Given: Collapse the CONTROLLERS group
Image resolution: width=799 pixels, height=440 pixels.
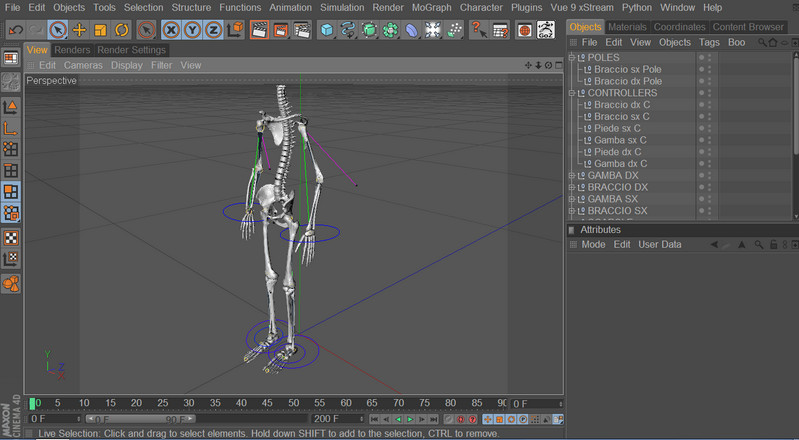Looking at the screenshot, I should pos(572,93).
